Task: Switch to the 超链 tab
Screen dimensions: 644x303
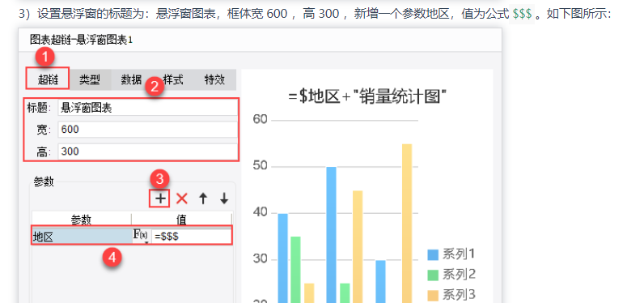Action: click(48, 79)
